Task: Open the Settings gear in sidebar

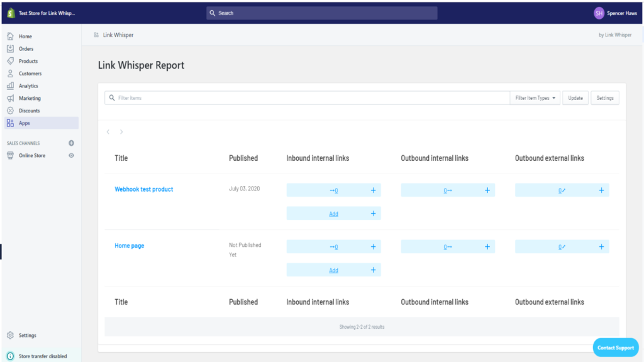Action: pyautogui.click(x=10, y=336)
